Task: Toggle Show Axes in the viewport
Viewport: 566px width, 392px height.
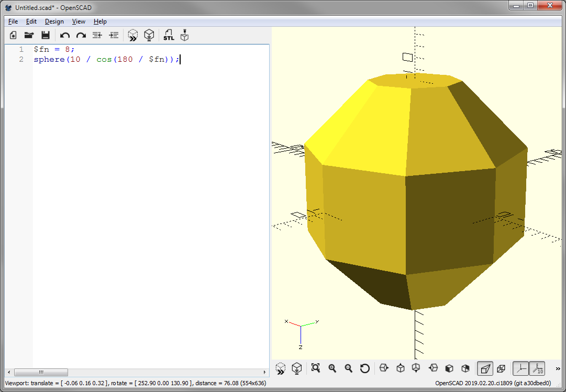Action: coord(520,368)
